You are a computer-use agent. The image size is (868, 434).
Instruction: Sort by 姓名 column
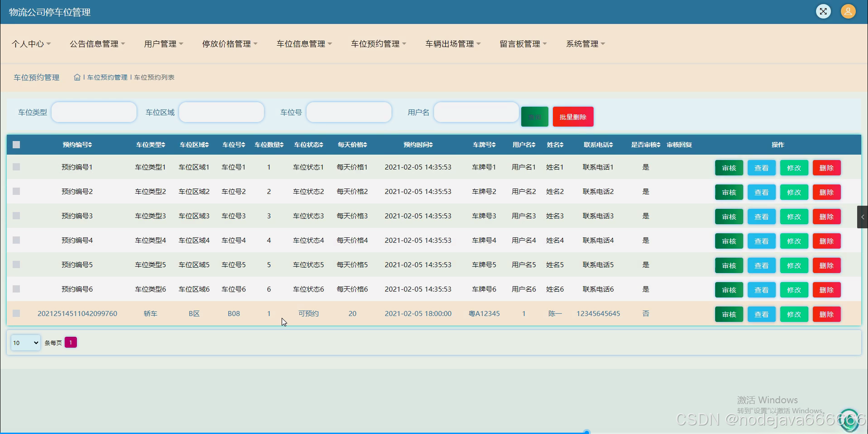point(555,145)
